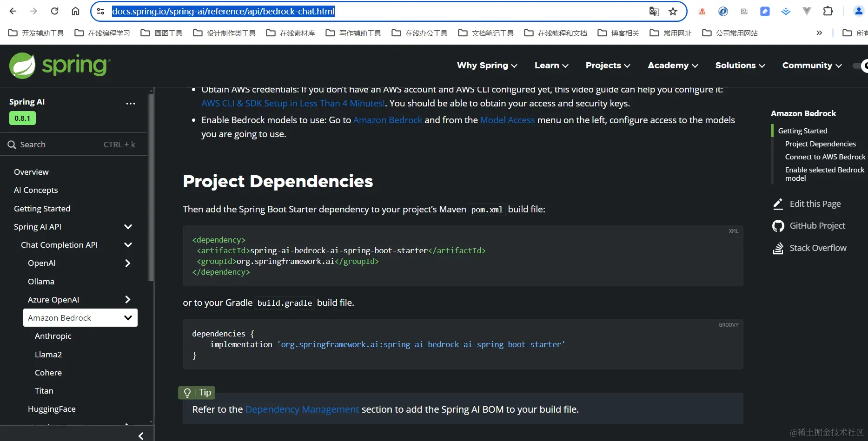Collapse the Amazon Bedrock sidebar chevron

pyautogui.click(x=128, y=318)
